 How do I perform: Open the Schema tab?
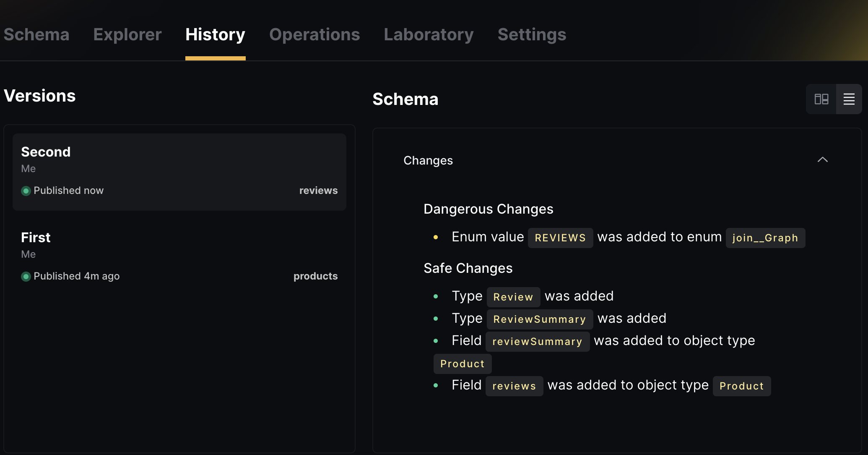pos(36,34)
